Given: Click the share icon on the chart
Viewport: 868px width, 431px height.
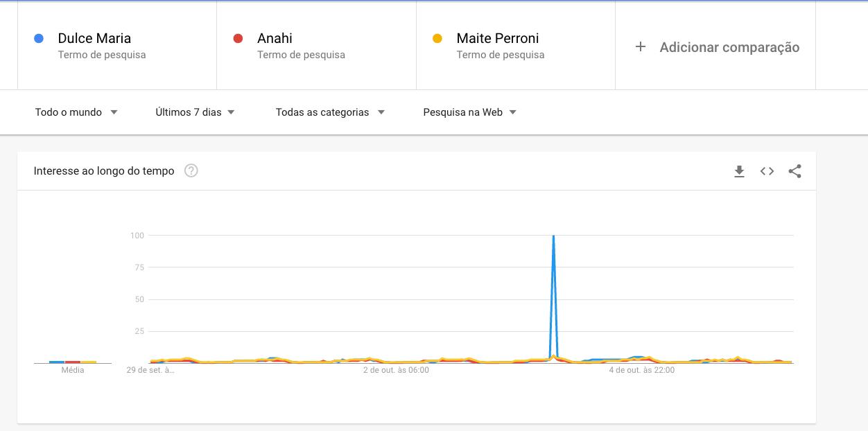Looking at the screenshot, I should pyautogui.click(x=795, y=171).
